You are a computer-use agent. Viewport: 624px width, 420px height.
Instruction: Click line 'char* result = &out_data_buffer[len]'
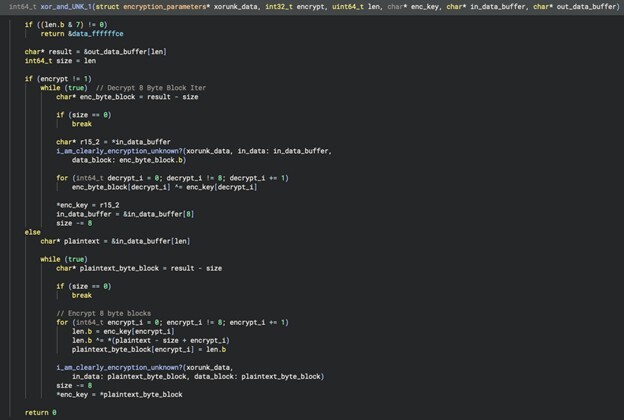click(x=96, y=52)
